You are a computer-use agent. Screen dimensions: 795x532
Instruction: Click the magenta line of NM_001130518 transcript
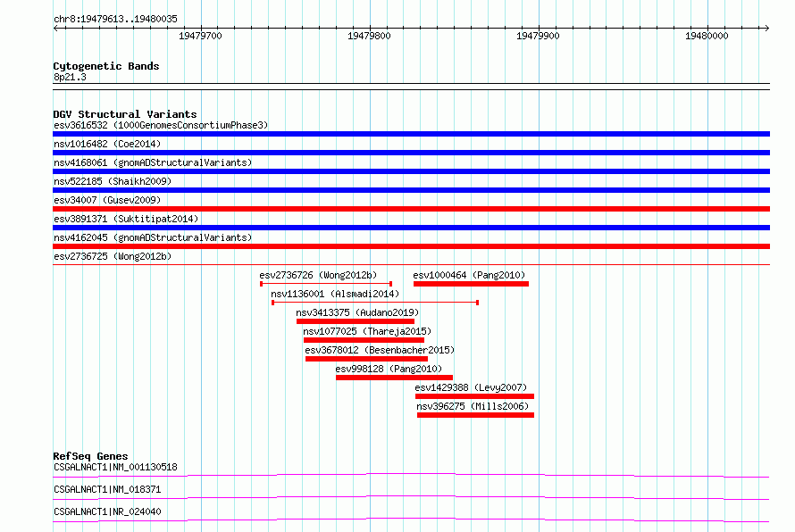pos(411,475)
